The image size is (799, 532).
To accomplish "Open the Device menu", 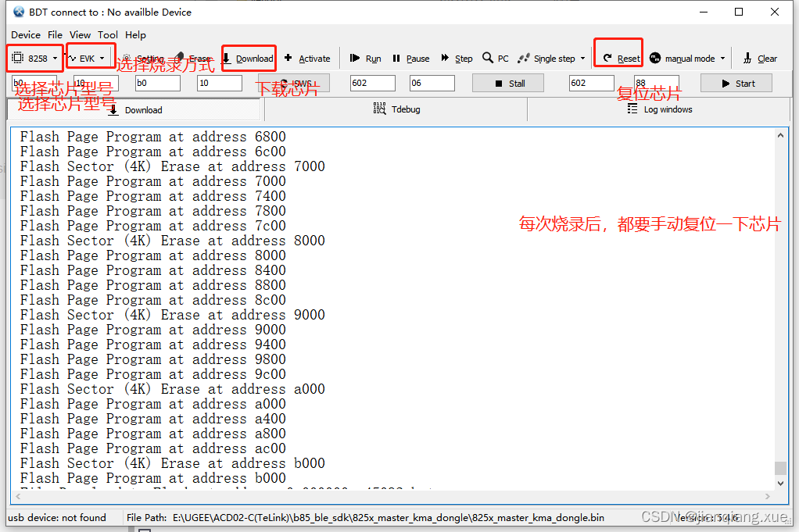I will tap(26, 34).
